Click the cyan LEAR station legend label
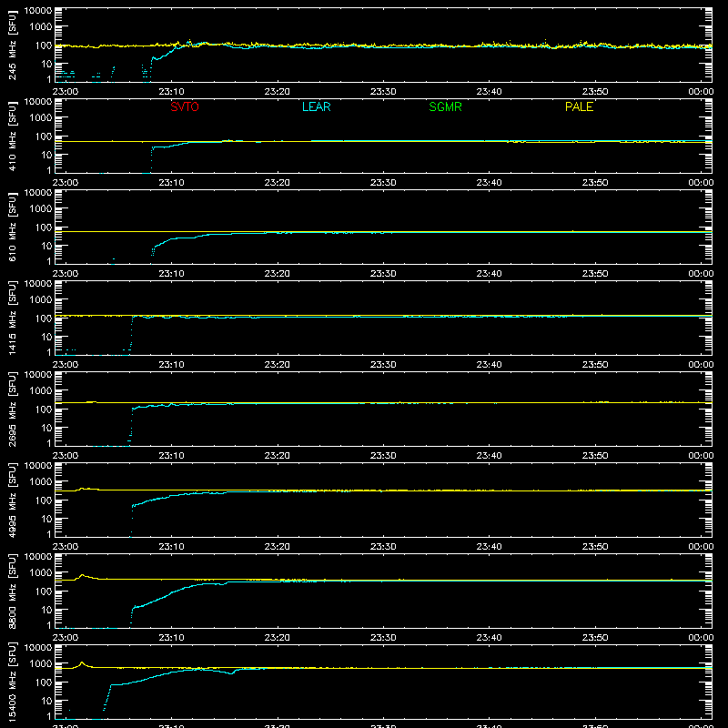Screen dimensions: 728x728 [x=316, y=106]
